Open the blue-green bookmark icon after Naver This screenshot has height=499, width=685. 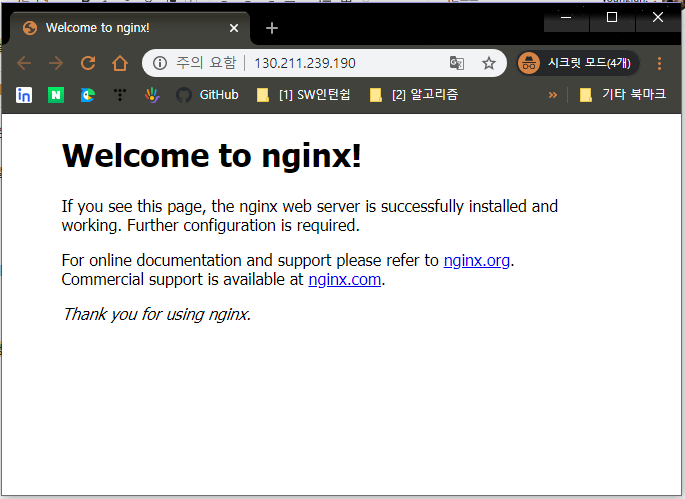88,95
